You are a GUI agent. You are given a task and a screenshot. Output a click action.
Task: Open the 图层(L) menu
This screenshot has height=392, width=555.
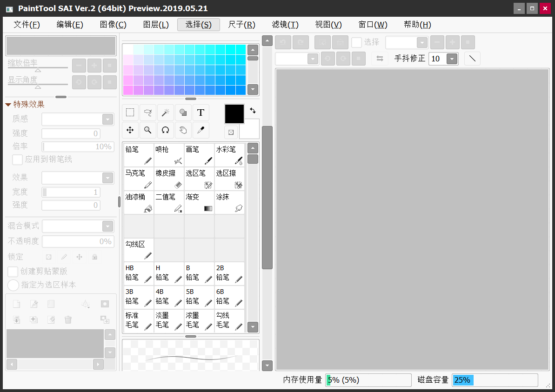coord(156,25)
